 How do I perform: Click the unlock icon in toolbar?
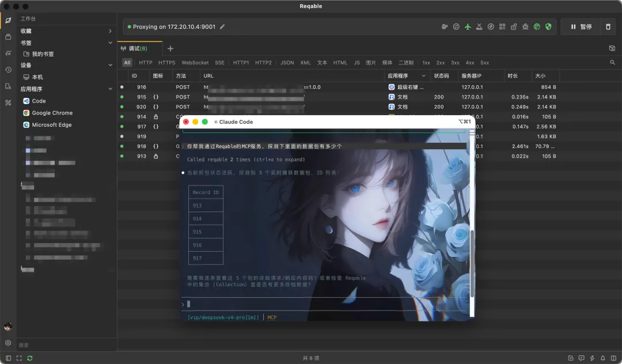[514, 26]
